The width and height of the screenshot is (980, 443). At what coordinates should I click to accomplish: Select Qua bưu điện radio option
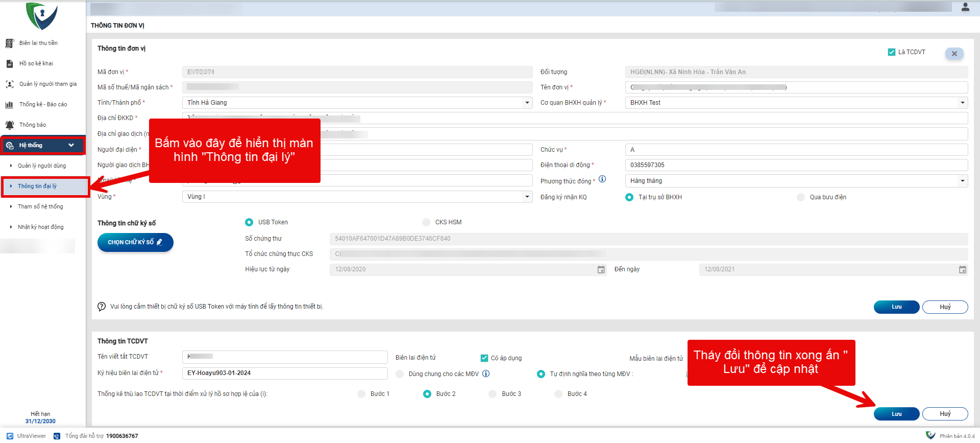pyautogui.click(x=801, y=197)
